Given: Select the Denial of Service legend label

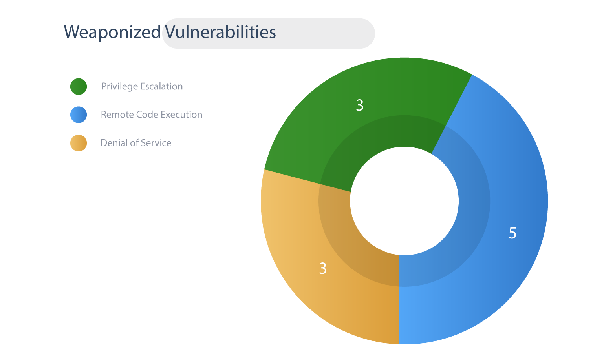Looking at the screenshot, I should click(x=136, y=143).
